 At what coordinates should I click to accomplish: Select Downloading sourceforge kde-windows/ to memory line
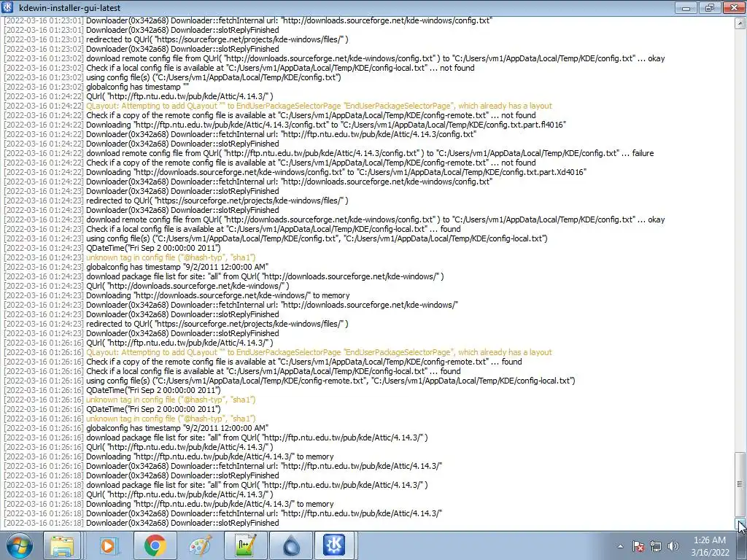click(177, 295)
